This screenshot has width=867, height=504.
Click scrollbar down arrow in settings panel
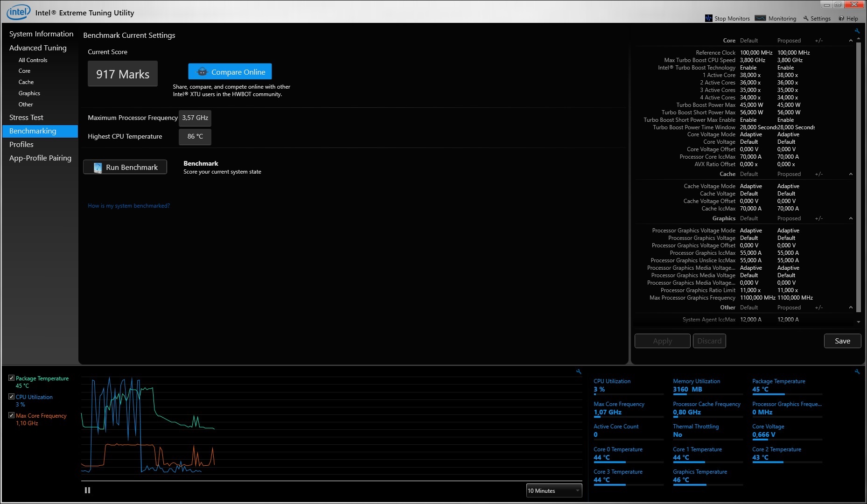pyautogui.click(x=859, y=322)
